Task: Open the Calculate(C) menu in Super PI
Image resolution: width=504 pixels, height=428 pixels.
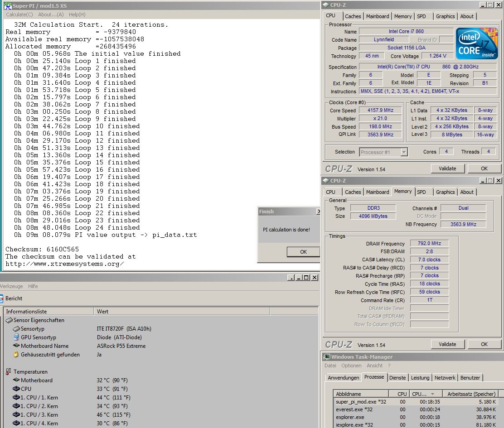Action: pyautogui.click(x=19, y=14)
